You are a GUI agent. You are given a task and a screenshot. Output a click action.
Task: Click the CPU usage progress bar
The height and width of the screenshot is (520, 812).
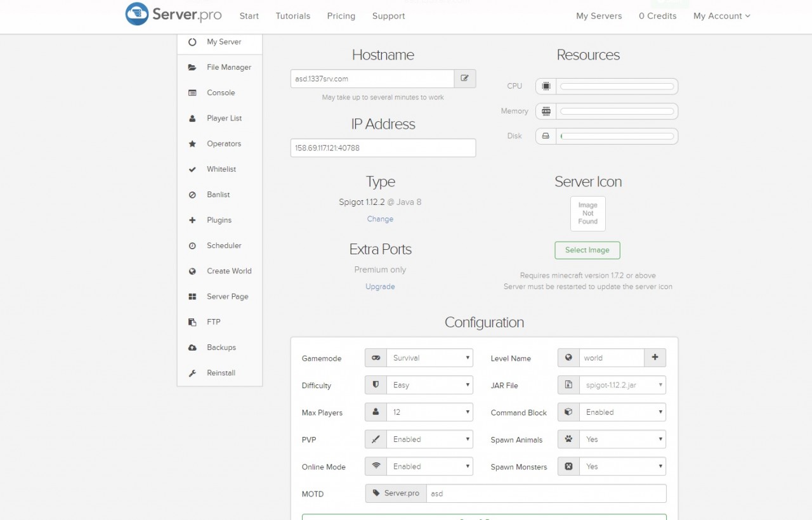(617, 86)
